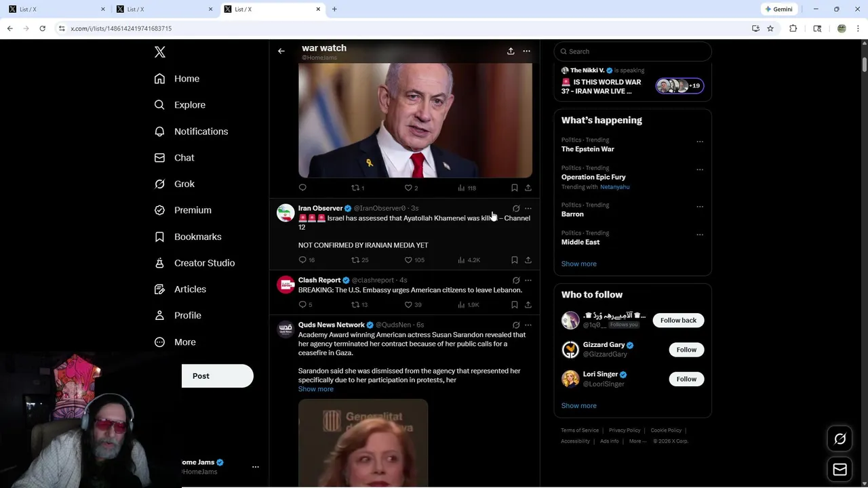Open more options on Iran Observer post
868x488 pixels.
(528, 209)
